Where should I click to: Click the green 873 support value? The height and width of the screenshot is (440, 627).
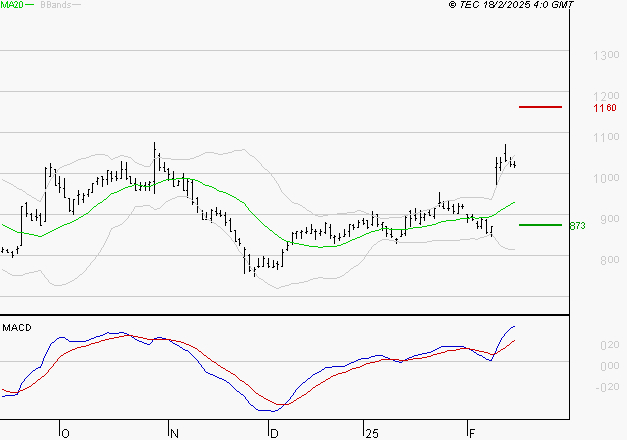(x=577, y=226)
